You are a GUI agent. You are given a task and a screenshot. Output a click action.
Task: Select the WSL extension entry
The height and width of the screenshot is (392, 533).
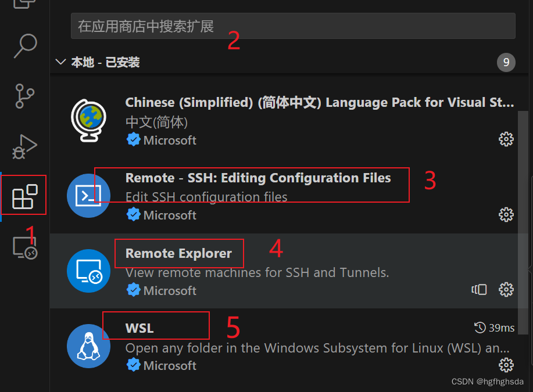(262, 346)
